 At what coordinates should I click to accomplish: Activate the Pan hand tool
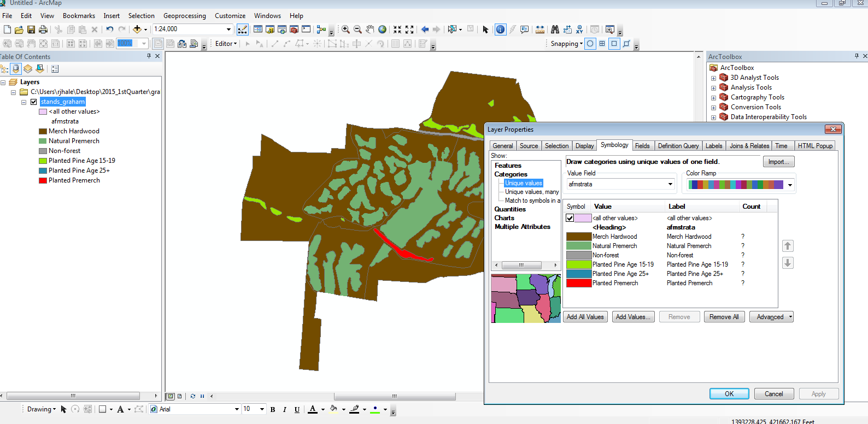pyautogui.click(x=370, y=30)
